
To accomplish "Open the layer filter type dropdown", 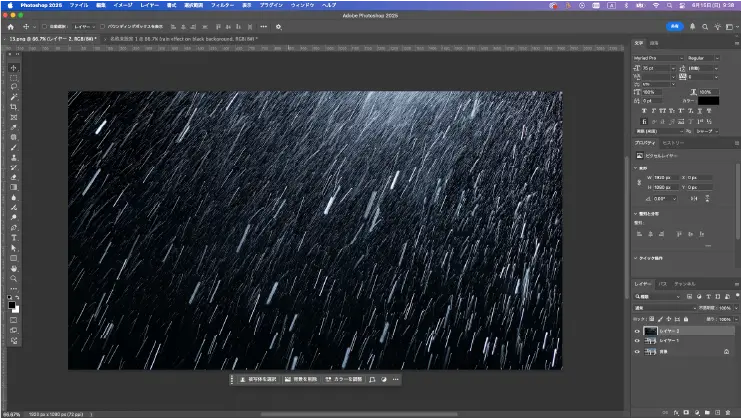I will 657,297.
